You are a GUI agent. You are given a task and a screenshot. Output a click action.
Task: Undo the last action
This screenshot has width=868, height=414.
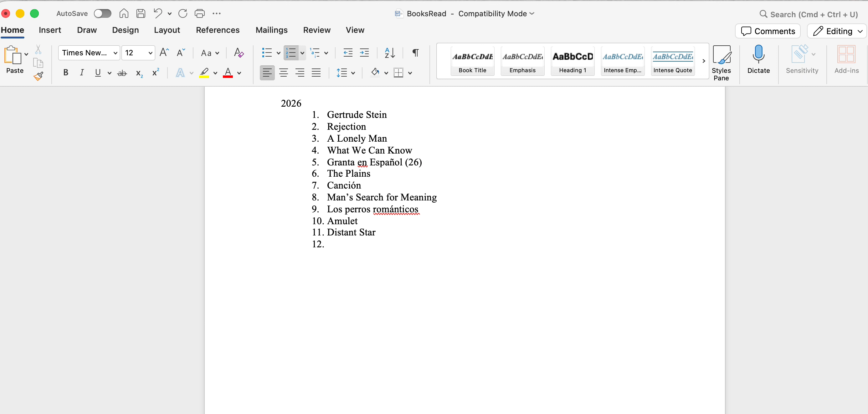(158, 13)
